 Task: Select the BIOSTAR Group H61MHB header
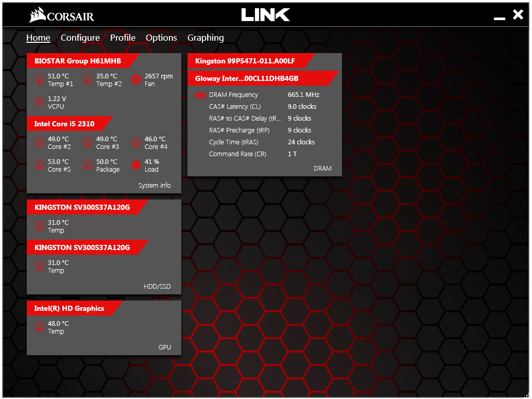click(x=78, y=61)
